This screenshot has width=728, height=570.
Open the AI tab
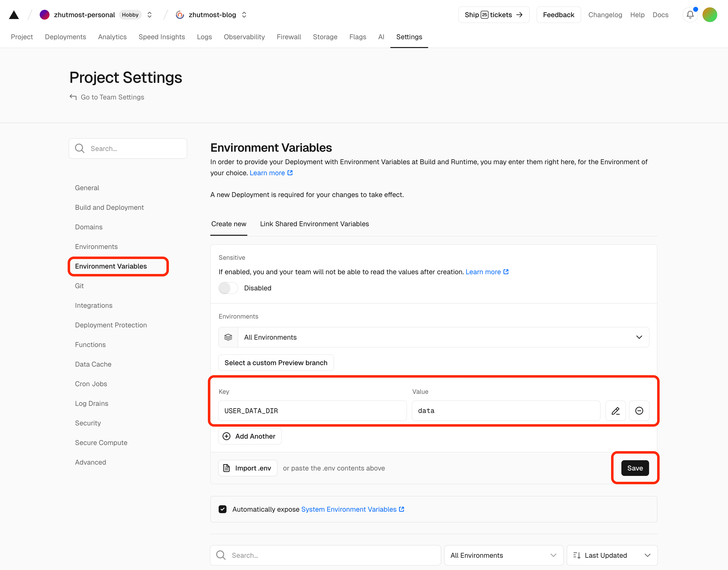tap(381, 37)
